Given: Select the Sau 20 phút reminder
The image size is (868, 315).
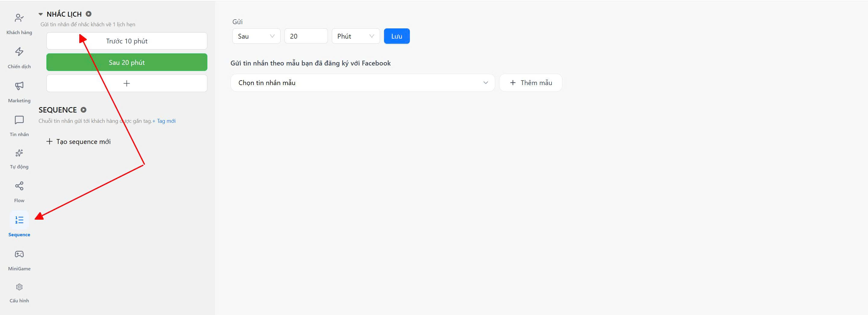Looking at the screenshot, I should point(127,62).
